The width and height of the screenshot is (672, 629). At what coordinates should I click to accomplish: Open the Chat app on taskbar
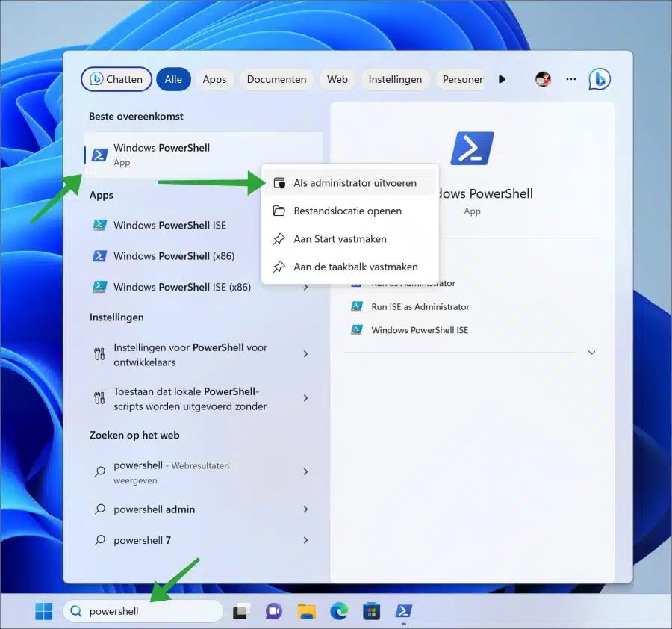click(274, 611)
